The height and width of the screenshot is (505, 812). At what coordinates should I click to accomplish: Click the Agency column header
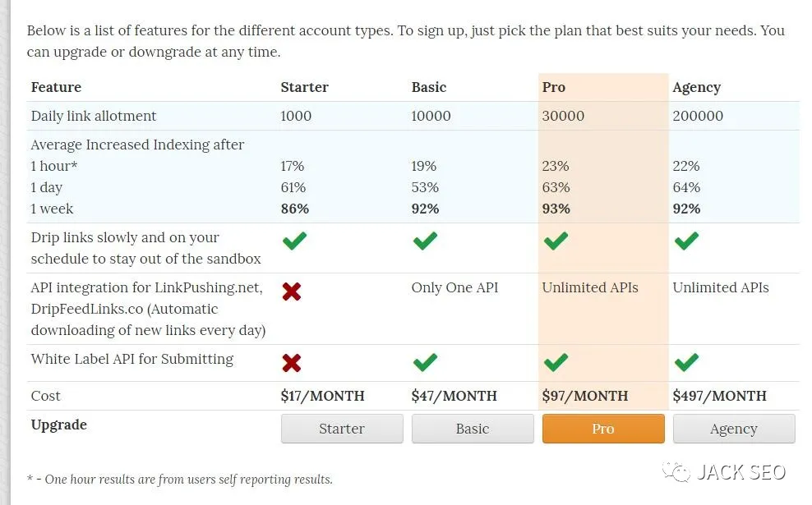696,87
